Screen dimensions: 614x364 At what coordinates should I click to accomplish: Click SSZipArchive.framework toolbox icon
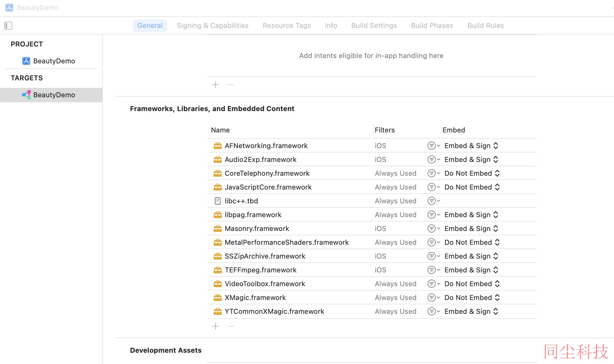point(218,256)
